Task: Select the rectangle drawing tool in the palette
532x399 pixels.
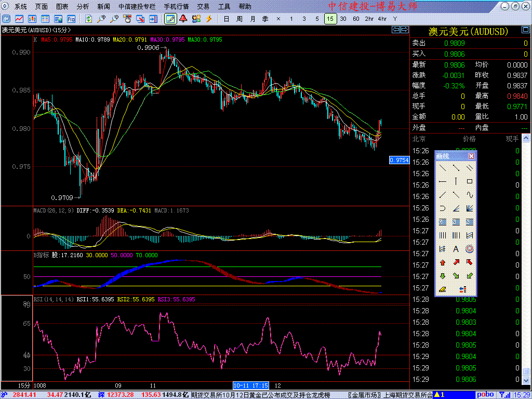Action: coord(470,182)
